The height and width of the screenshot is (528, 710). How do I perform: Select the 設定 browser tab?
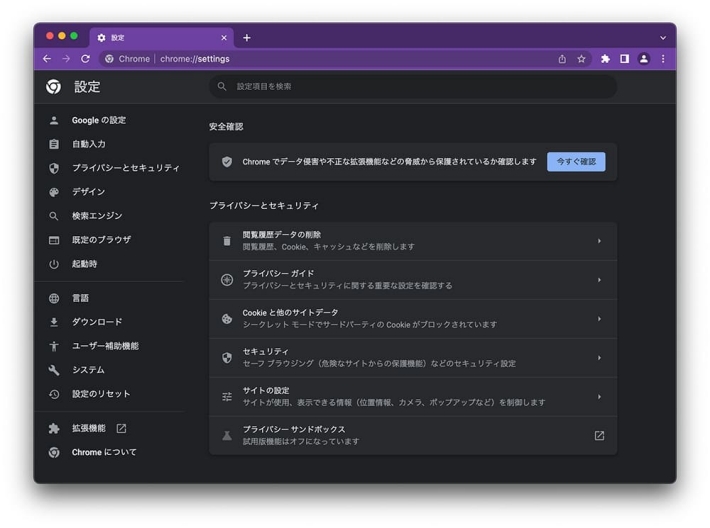161,38
